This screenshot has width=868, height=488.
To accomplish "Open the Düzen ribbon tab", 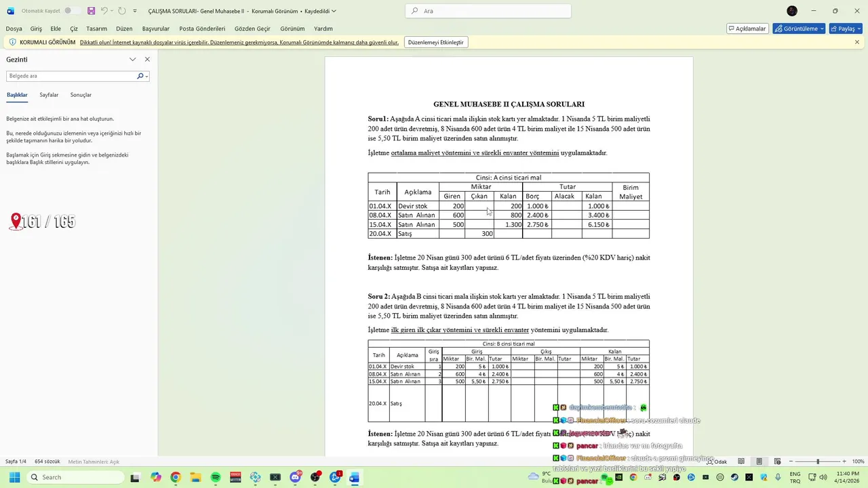I will [x=124, y=28].
